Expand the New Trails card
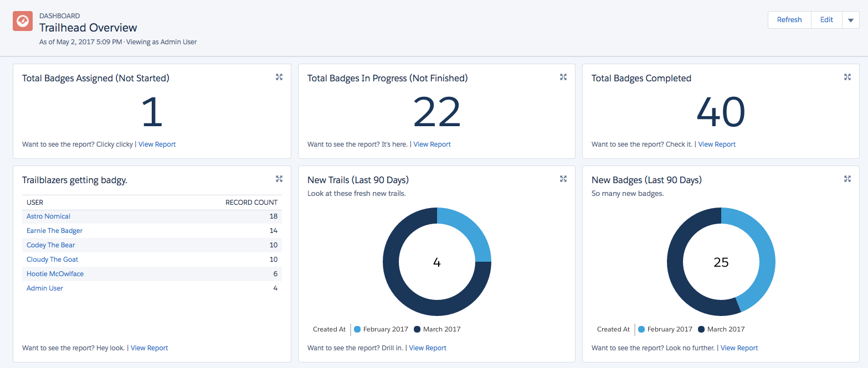868x368 pixels. click(x=563, y=179)
